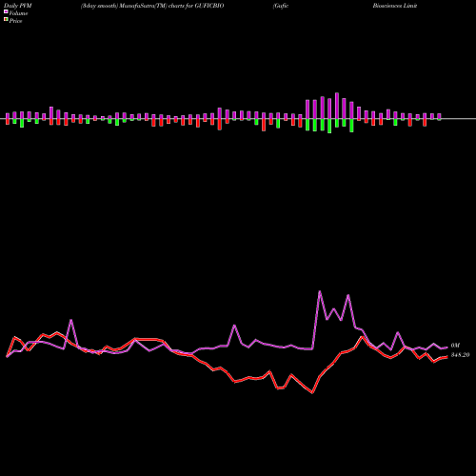
Task: Click the tallest magenta volume bar
Action: 337,106
